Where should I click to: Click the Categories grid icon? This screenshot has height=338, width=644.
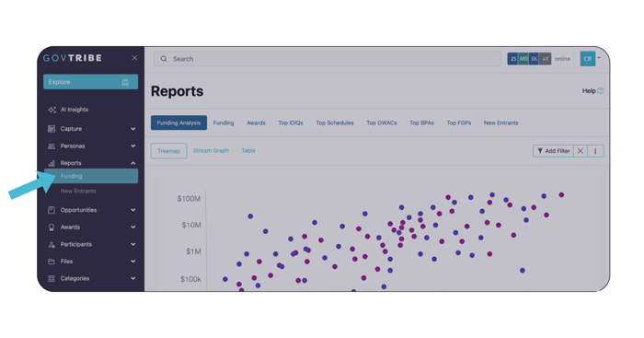click(x=52, y=279)
